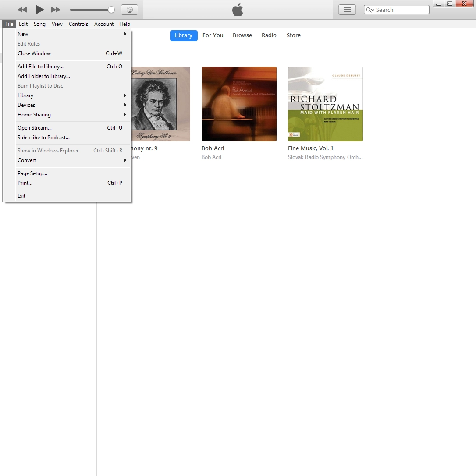Click the search magnifier icon
The image size is (476, 476).
[369, 10]
